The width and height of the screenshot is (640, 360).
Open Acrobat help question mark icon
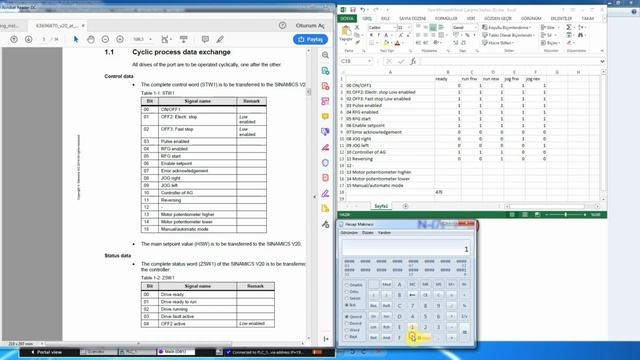pyautogui.click(x=282, y=25)
